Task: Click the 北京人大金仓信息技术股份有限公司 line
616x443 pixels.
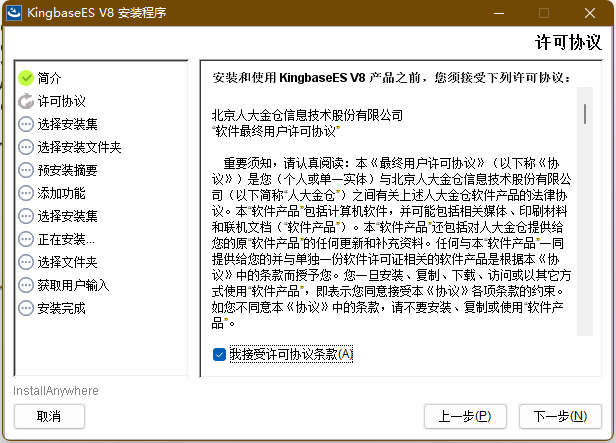Action: coord(307,115)
